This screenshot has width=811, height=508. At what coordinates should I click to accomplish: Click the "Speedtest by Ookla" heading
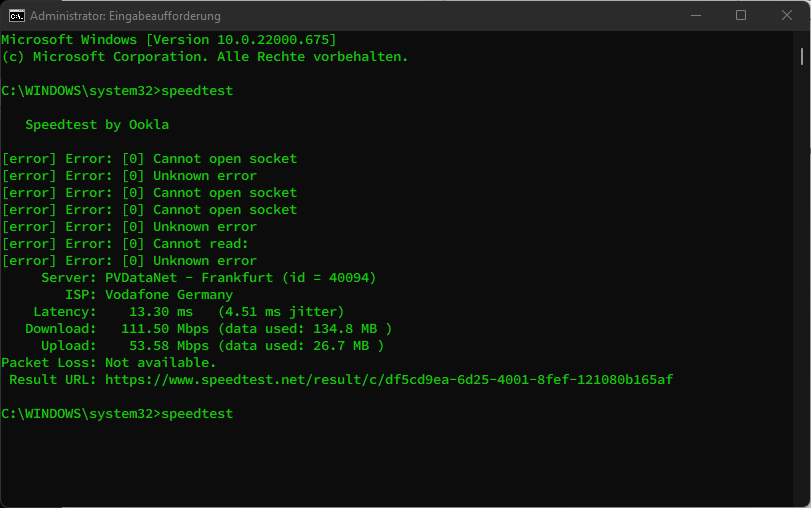coord(97,125)
